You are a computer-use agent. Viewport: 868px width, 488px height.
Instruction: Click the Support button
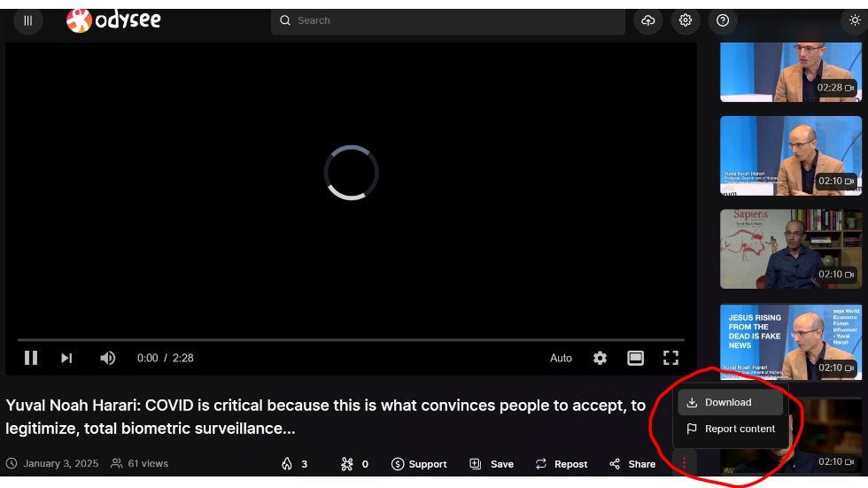(419, 464)
